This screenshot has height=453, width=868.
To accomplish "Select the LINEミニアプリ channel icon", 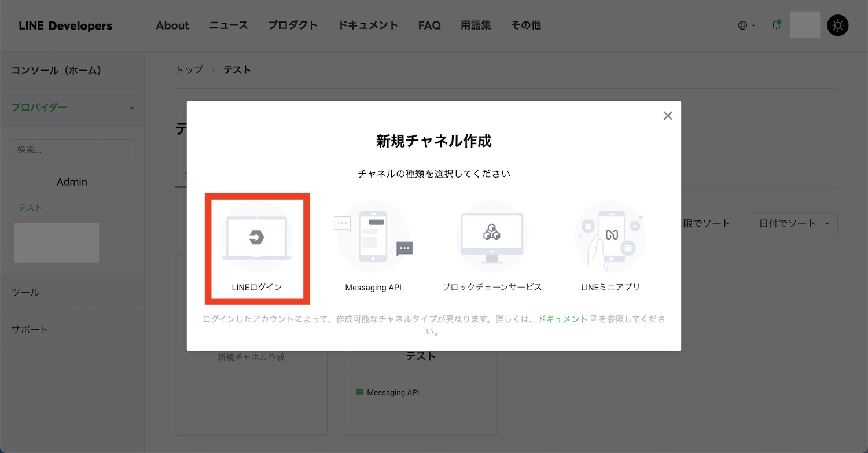I will 610,237.
